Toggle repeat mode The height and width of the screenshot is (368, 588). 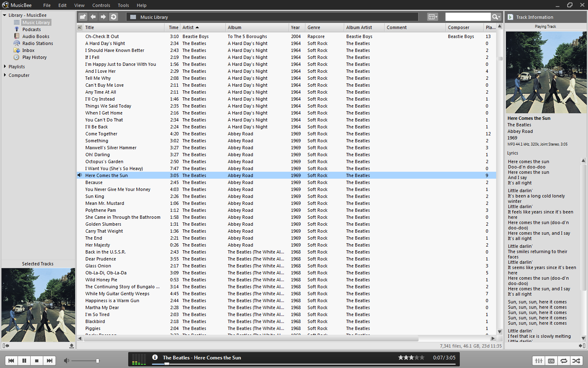click(564, 361)
